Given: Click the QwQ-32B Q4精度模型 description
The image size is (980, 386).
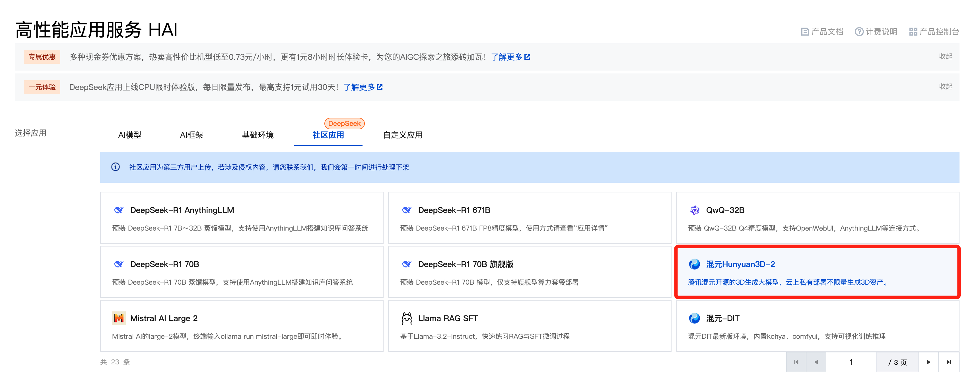Looking at the screenshot, I should pos(805,228).
